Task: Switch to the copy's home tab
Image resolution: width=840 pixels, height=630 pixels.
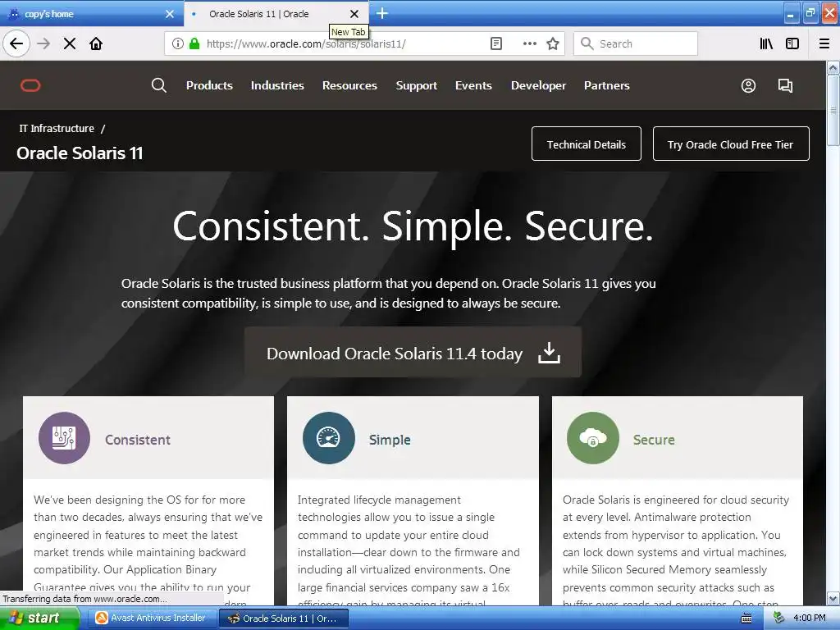Action: pyautogui.click(x=92, y=14)
